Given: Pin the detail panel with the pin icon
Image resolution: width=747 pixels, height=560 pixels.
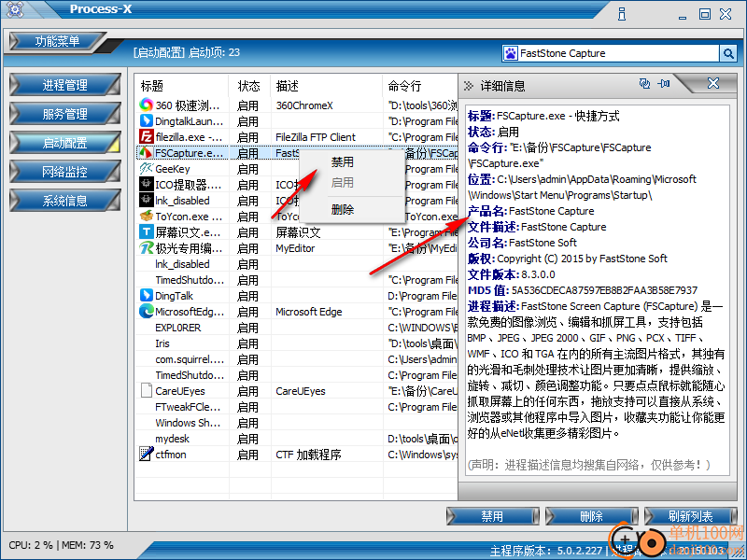Looking at the screenshot, I should [664, 84].
